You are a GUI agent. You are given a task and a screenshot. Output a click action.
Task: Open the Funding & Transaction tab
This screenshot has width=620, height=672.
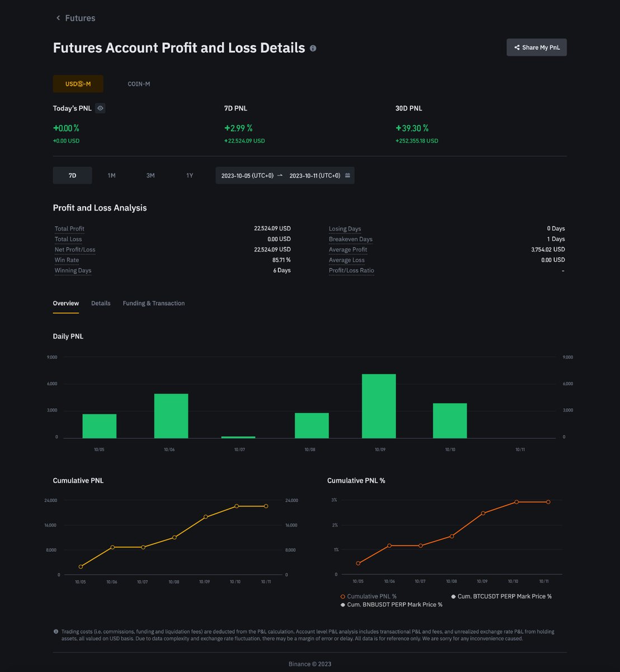[154, 304]
